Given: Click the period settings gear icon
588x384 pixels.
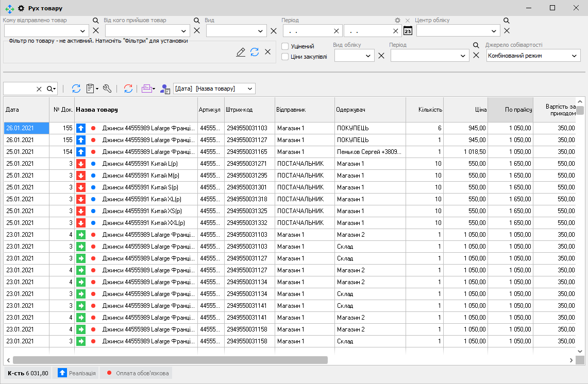Looking at the screenshot, I should click(397, 21).
